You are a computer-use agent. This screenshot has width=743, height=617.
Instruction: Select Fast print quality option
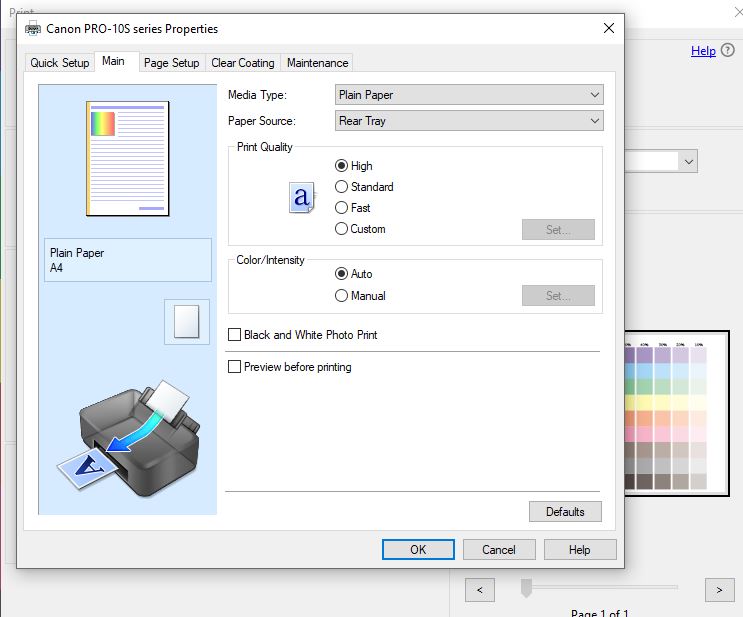point(342,208)
